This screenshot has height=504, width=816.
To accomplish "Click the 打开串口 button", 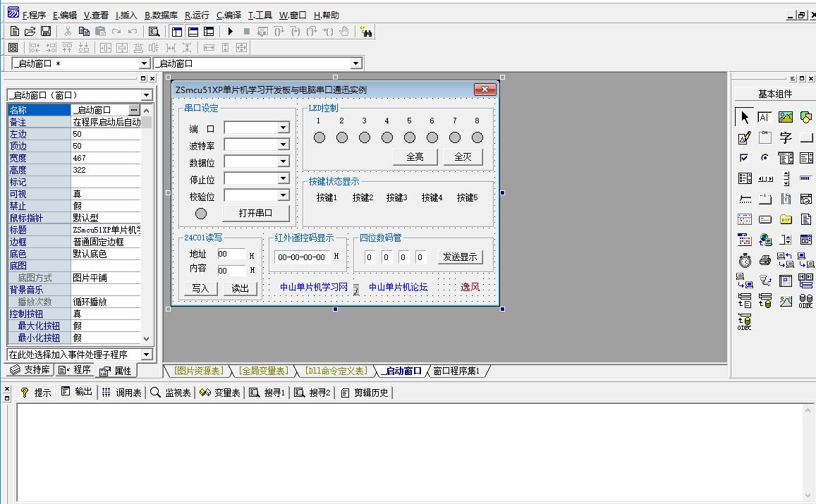I will click(x=255, y=213).
